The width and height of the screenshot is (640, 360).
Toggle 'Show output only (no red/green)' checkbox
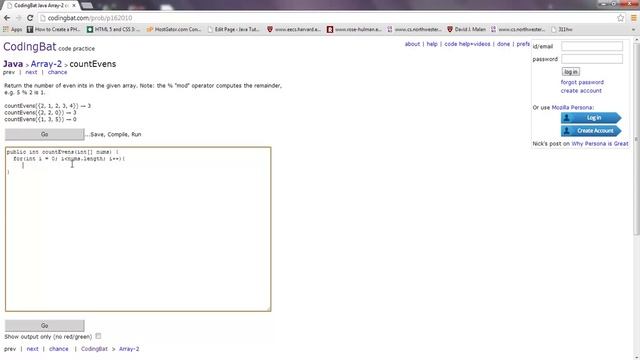[98, 336]
